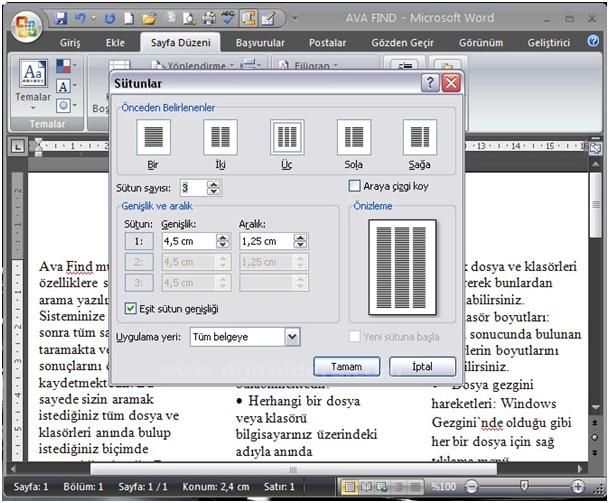609x503 pixels.
Task: Increase the Sütun sayısı column count
Action: tap(214, 184)
